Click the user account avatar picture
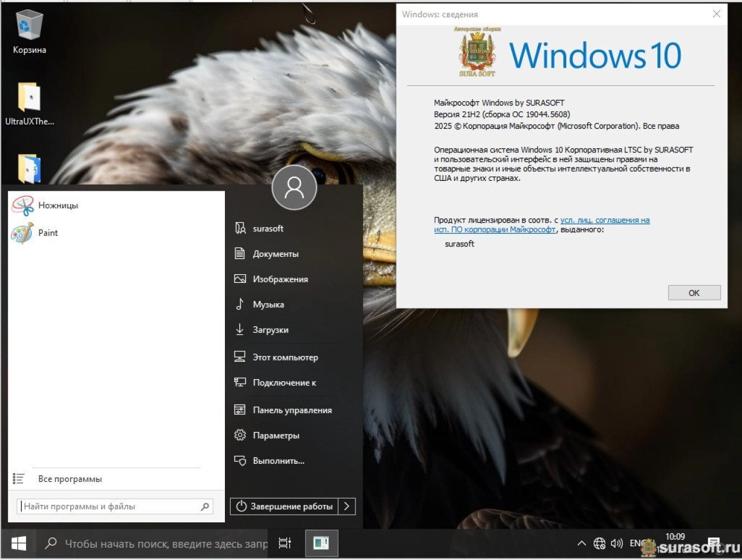This screenshot has width=742, height=560. tap(294, 187)
